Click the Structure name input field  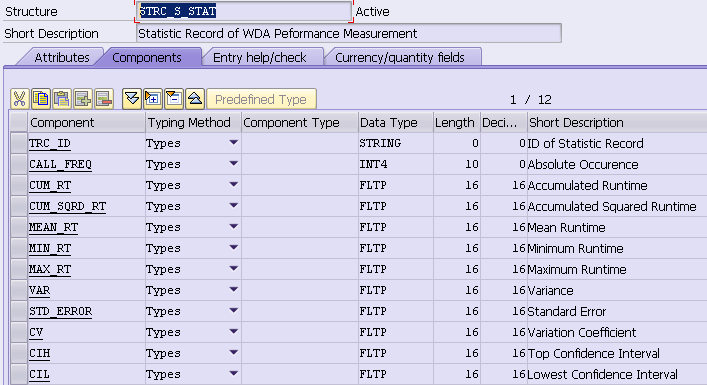coord(243,11)
